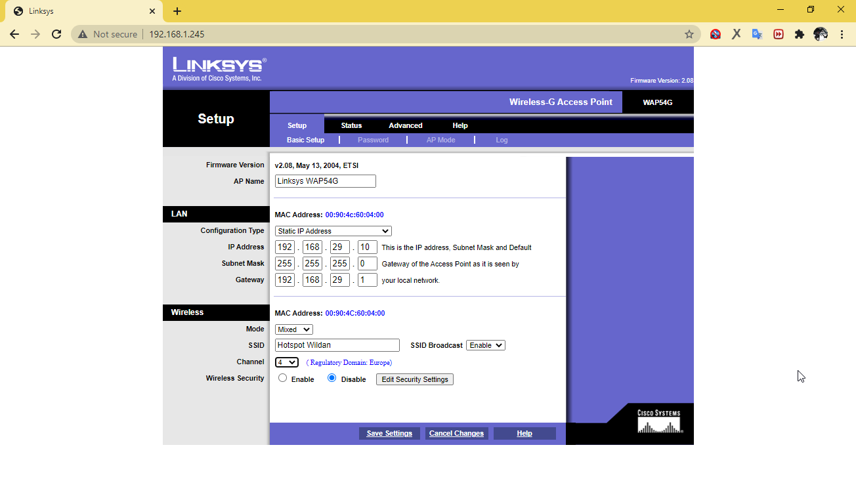
Task: Select Disable for Wireless Security
Action: tap(332, 378)
